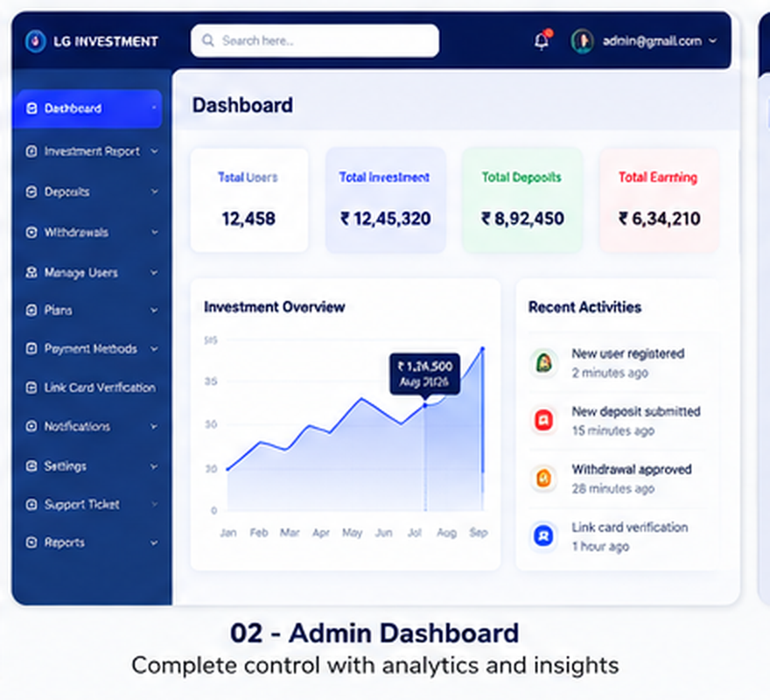This screenshot has width=770, height=700.
Task: Click the Notifications sidebar icon
Action: [x=31, y=426]
